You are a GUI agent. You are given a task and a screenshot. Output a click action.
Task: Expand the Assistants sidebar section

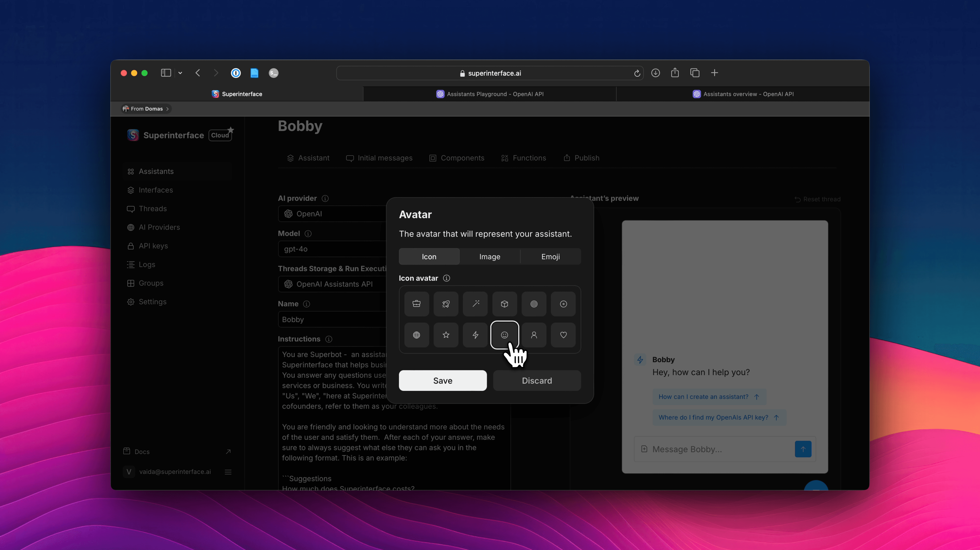coord(155,171)
